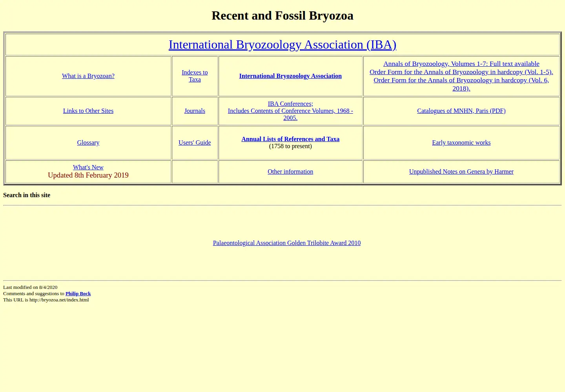Open the International Bryozoology Association (IBA) heading link
Viewport: 565px width, 392px height.
click(282, 45)
